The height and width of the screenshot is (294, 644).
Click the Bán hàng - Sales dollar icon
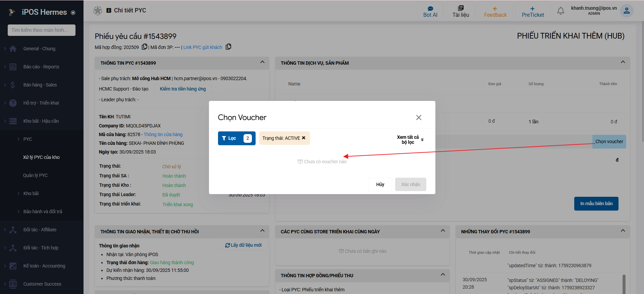click(13, 85)
